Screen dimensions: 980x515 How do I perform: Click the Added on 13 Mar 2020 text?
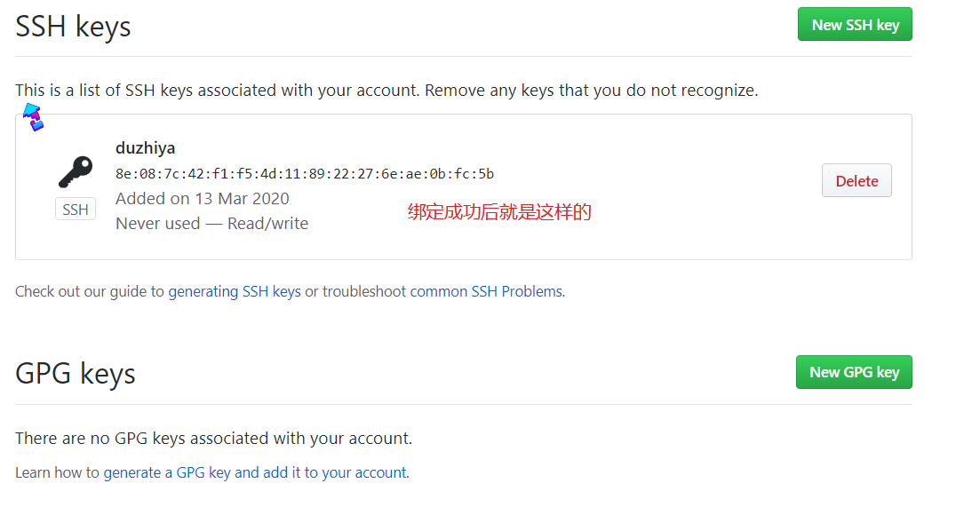202,199
